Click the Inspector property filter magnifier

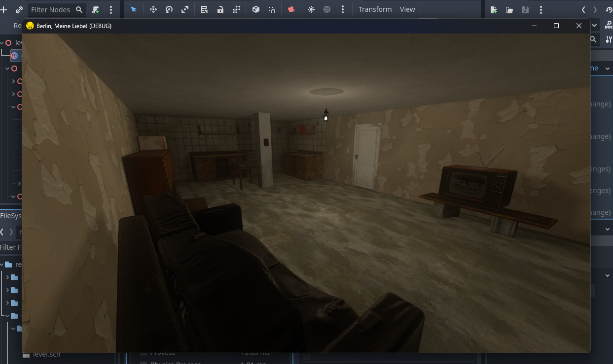[x=594, y=39]
